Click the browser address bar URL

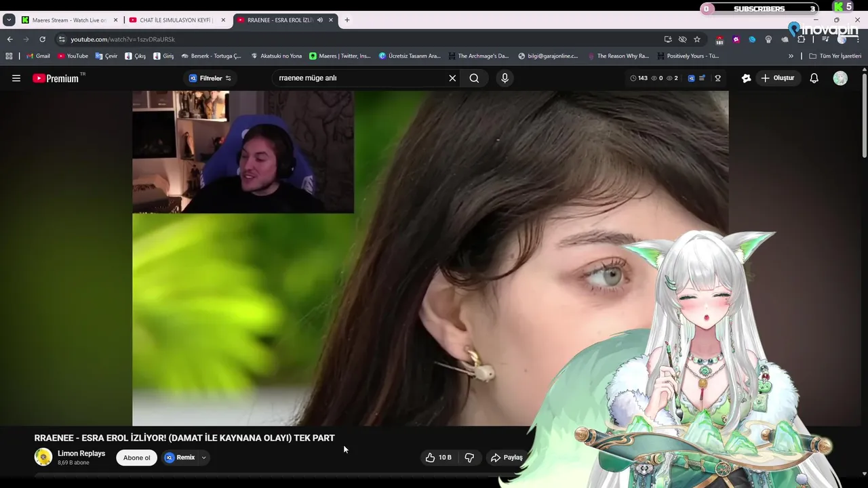[123, 39]
